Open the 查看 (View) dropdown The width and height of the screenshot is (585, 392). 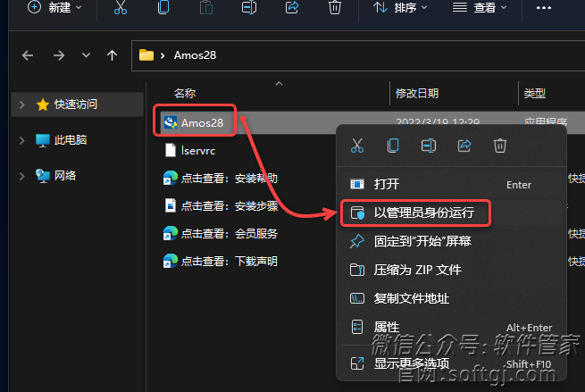pos(480,7)
